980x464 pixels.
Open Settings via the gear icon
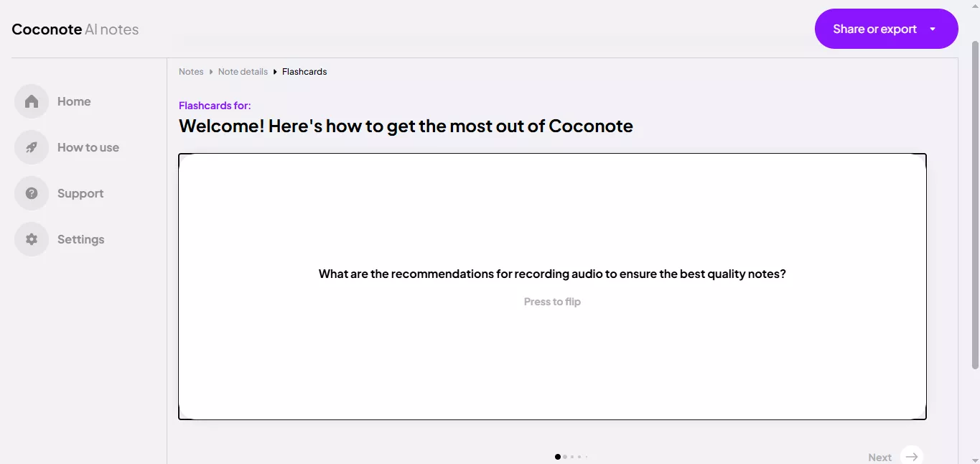click(x=31, y=239)
